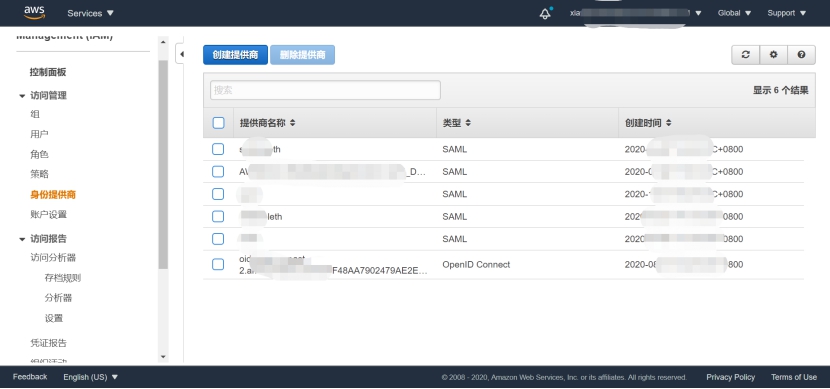Open 策略 policies page
The width and height of the screenshot is (830, 389).
(39, 174)
